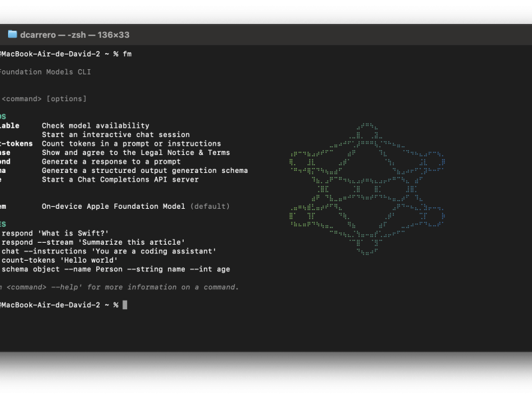Click the 'schema object --name Person' example

pos(116,269)
